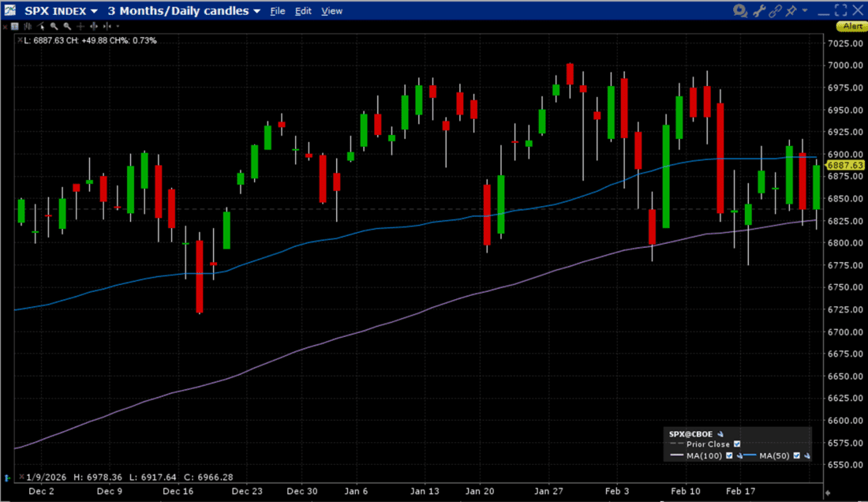The image size is (868, 502).
Task: Click the volume bars icon in the toolbar
Action: 28,26
